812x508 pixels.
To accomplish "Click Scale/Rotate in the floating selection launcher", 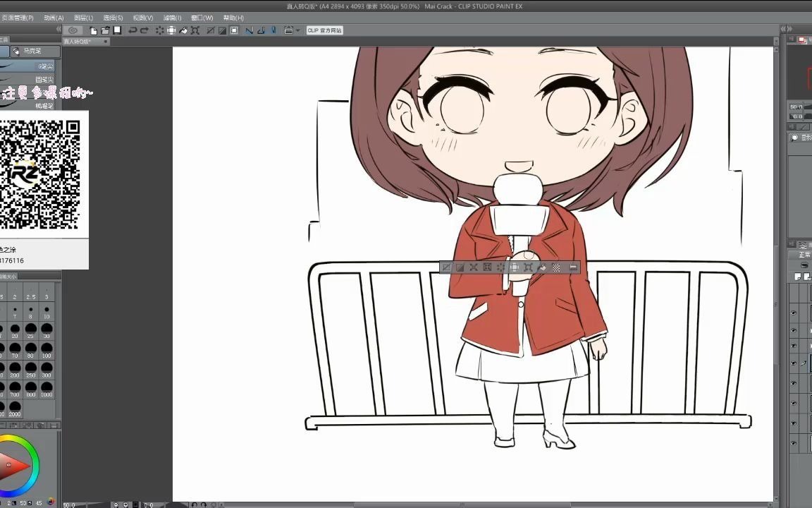I will 528,267.
